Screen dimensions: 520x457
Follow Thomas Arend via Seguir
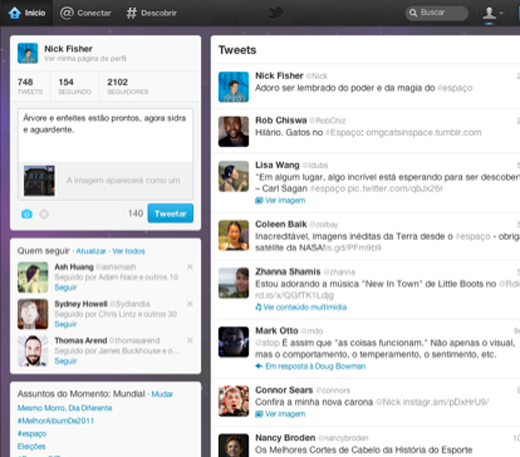[66, 361]
